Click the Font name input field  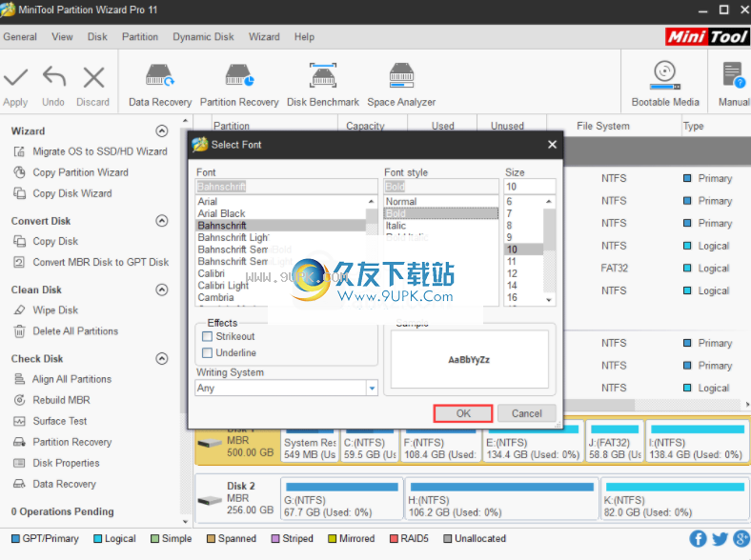[287, 187]
